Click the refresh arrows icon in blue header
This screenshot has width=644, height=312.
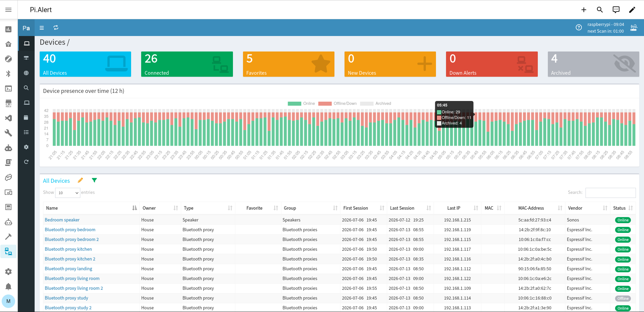[56, 28]
